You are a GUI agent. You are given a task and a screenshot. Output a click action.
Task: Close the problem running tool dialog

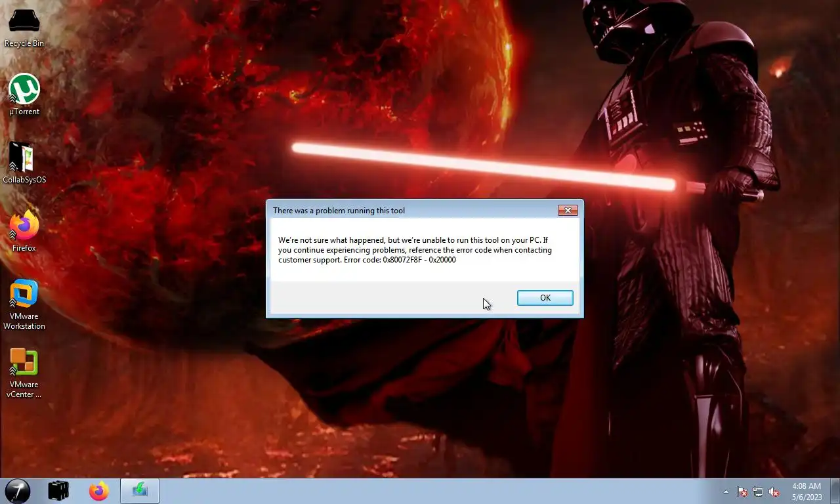coord(568,210)
